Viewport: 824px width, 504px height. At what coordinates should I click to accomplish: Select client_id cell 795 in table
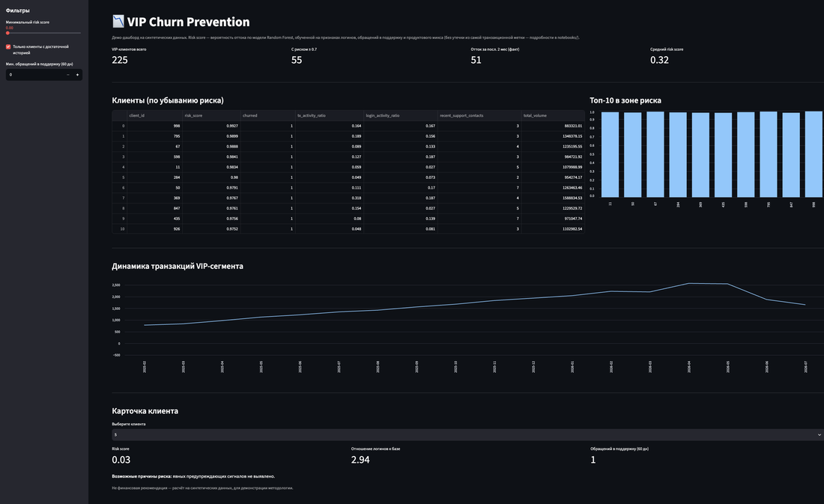point(154,136)
